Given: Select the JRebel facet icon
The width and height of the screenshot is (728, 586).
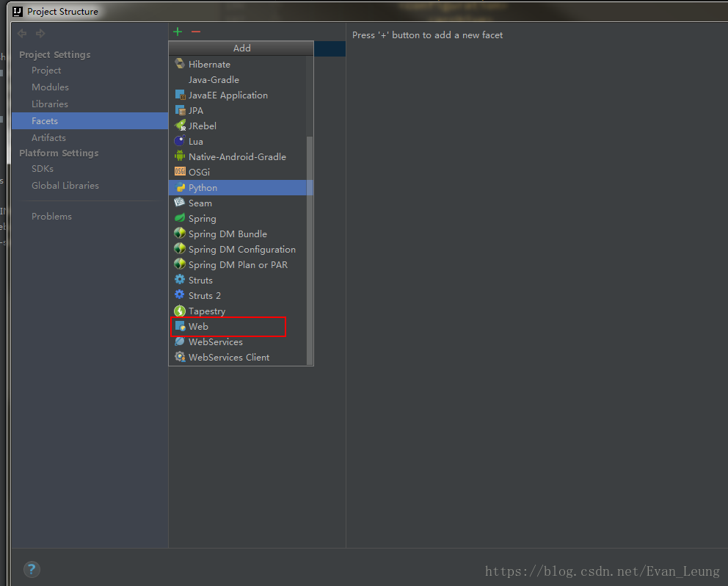Looking at the screenshot, I should (x=180, y=126).
